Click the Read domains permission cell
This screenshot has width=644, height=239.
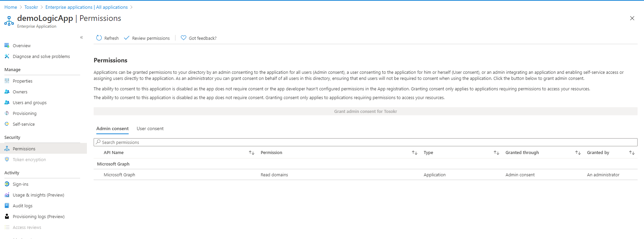(x=274, y=175)
